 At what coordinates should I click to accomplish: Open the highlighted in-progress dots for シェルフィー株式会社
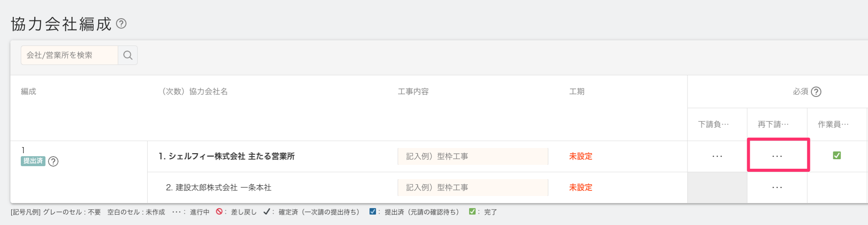click(777, 156)
